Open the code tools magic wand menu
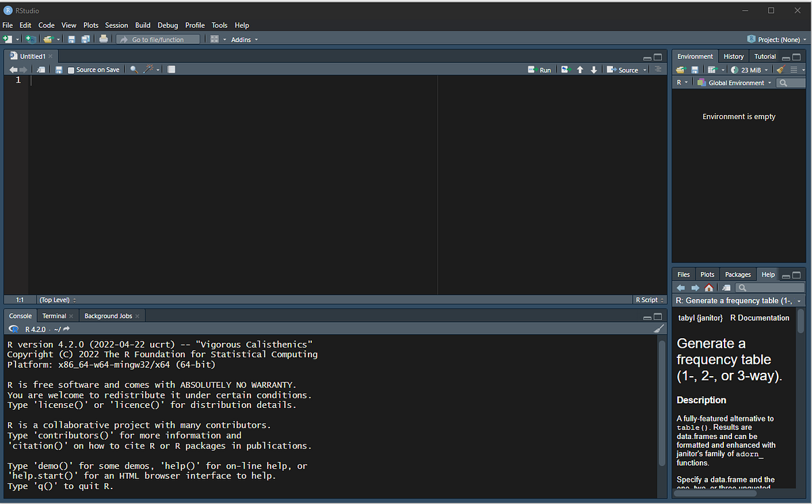Image resolution: width=812 pixels, height=504 pixels. coord(147,69)
